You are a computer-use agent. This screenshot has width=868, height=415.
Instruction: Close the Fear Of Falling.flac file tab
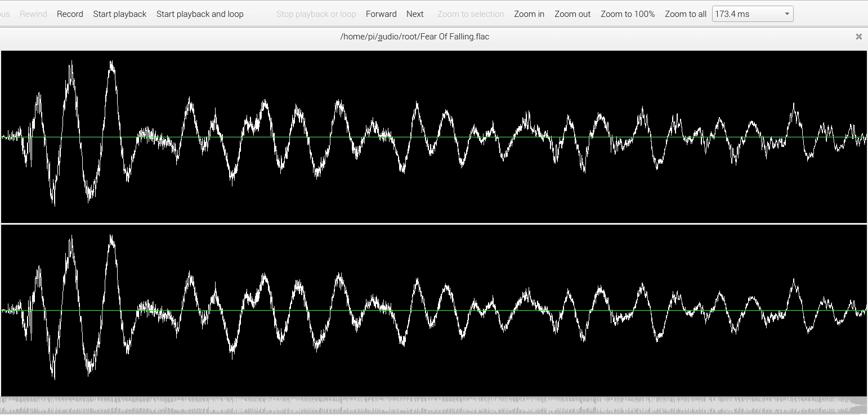[x=859, y=37]
